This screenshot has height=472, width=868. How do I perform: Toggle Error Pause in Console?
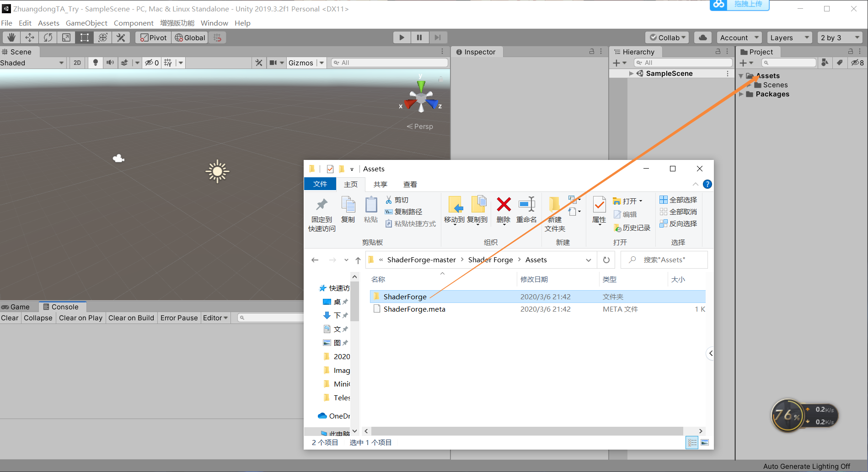(179, 318)
